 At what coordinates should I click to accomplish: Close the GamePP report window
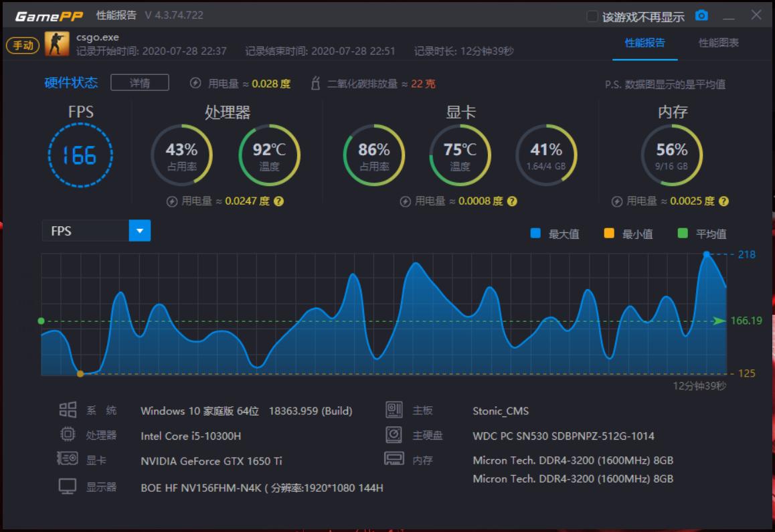(756, 15)
